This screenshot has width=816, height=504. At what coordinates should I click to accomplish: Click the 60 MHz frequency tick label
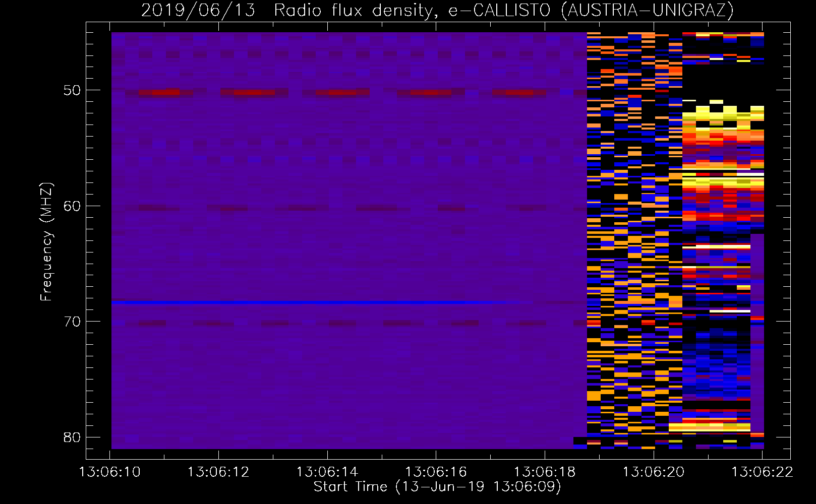point(72,206)
